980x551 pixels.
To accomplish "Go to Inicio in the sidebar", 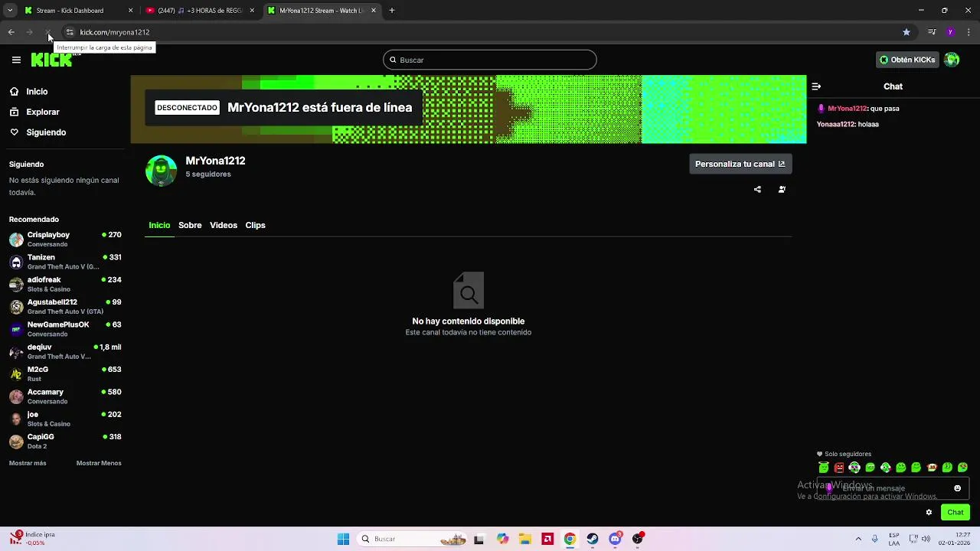I will coord(37,92).
